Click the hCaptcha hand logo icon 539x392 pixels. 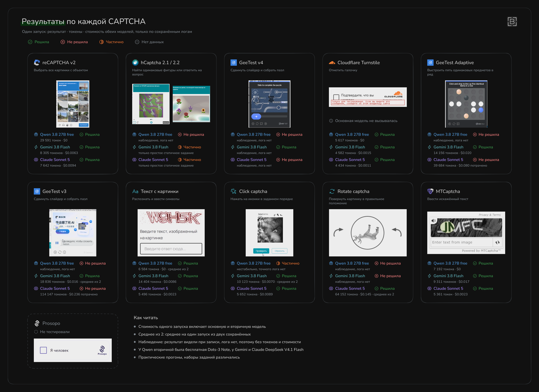(135, 62)
